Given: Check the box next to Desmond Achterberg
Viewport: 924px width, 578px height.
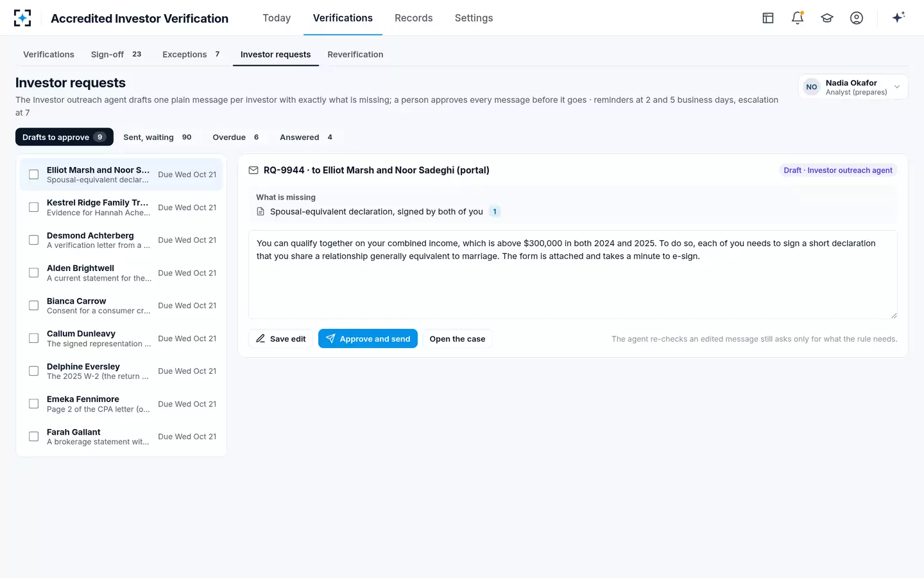Looking at the screenshot, I should 34,240.
